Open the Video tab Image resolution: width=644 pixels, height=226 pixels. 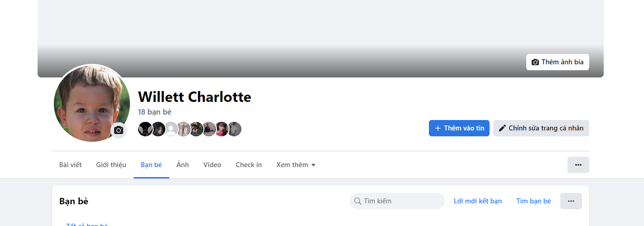212,165
